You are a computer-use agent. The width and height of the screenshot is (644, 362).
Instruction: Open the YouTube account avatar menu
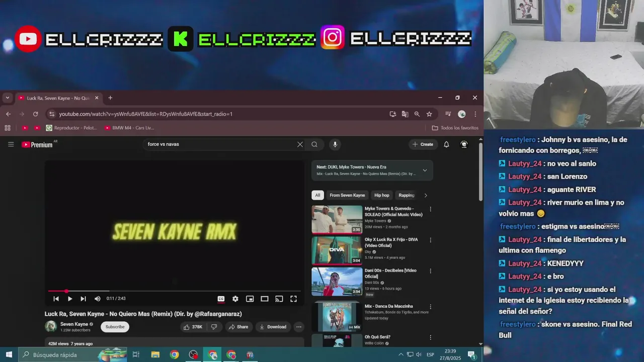point(464,144)
